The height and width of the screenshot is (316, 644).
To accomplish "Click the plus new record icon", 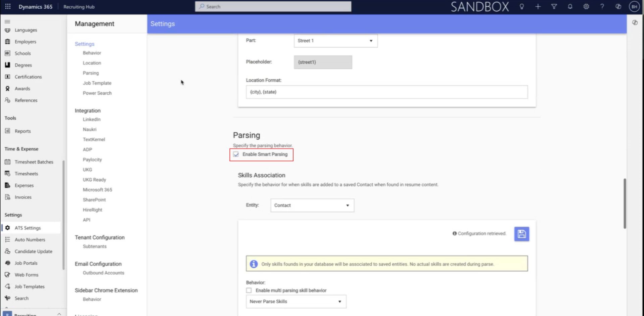I will click(538, 6).
